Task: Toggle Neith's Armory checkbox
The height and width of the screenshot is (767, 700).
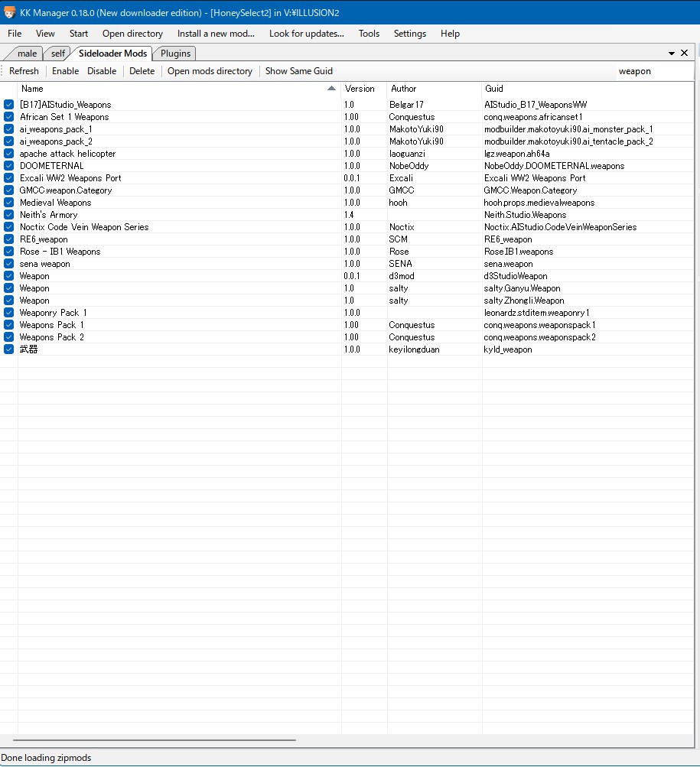Action: click(9, 215)
